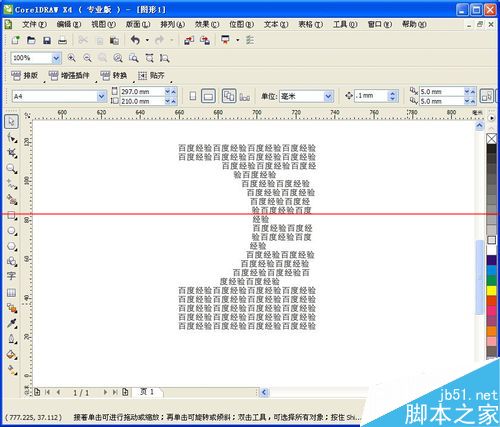Select the Eyedropper tool in the toolbox
This screenshot has width=500, height=427.
[x=12, y=323]
